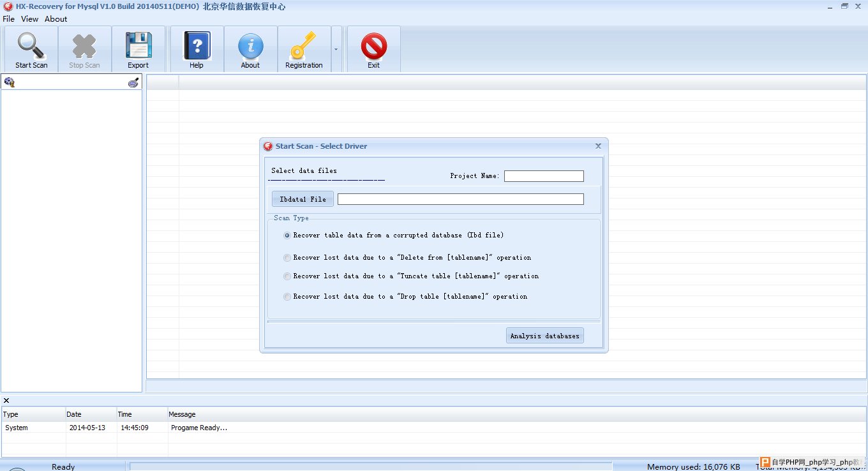The image size is (868, 471).
Task: Click the 14:45:09 time cell
Action: click(x=135, y=428)
